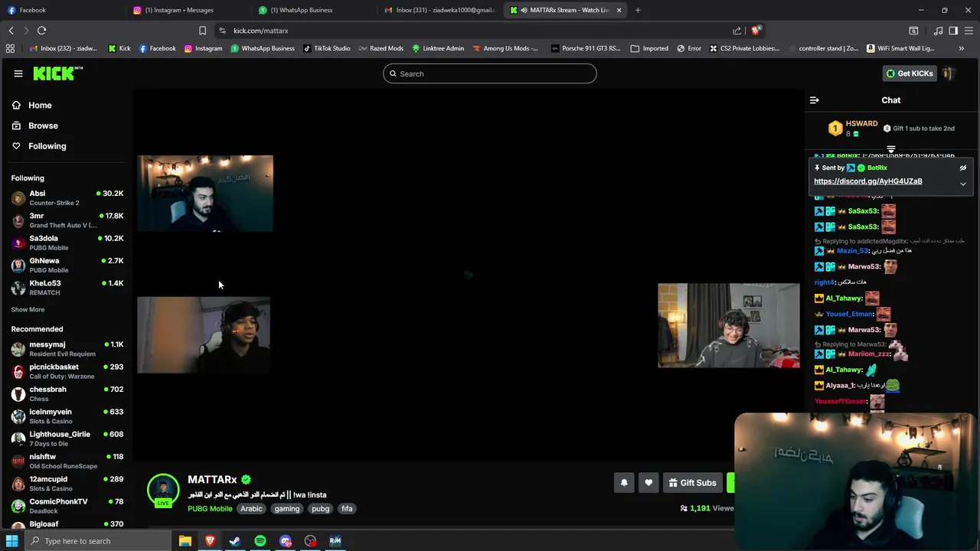Click Mazin_53 username in chat
Viewport: 980px width, 551px height.
coord(852,251)
